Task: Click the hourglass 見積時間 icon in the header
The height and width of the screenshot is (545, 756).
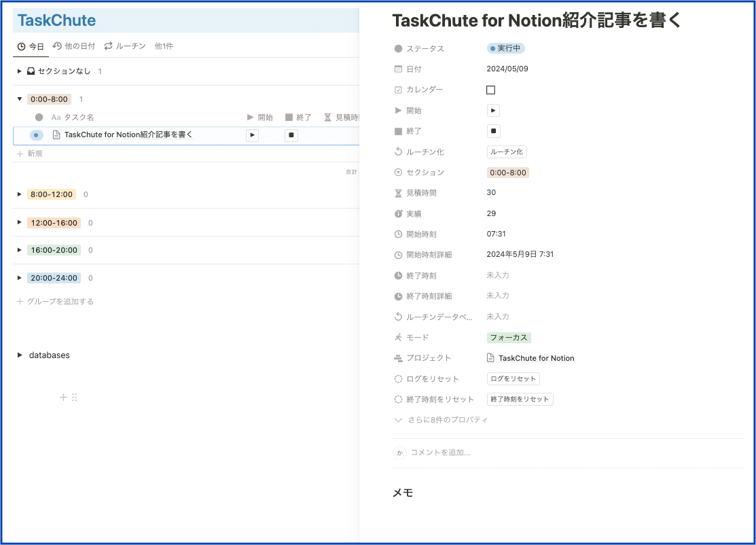Action: pyautogui.click(x=327, y=117)
